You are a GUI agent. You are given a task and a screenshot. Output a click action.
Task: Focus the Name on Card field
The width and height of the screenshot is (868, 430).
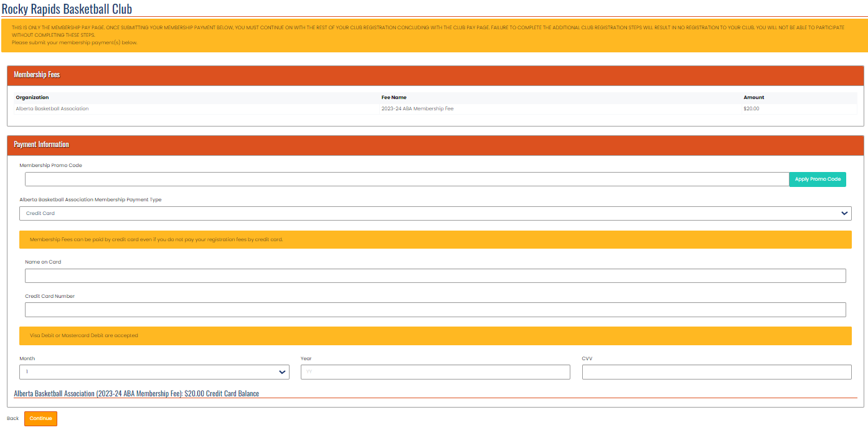(x=435, y=275)
